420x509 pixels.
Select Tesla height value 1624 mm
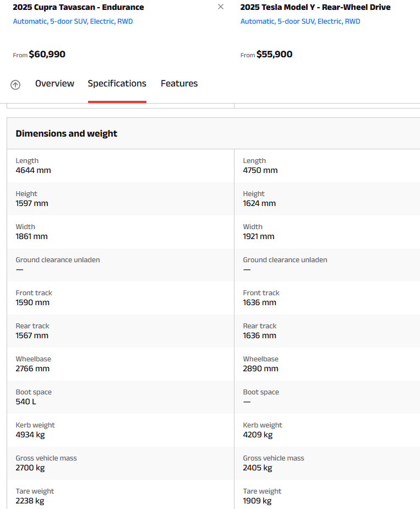[259, 203]
